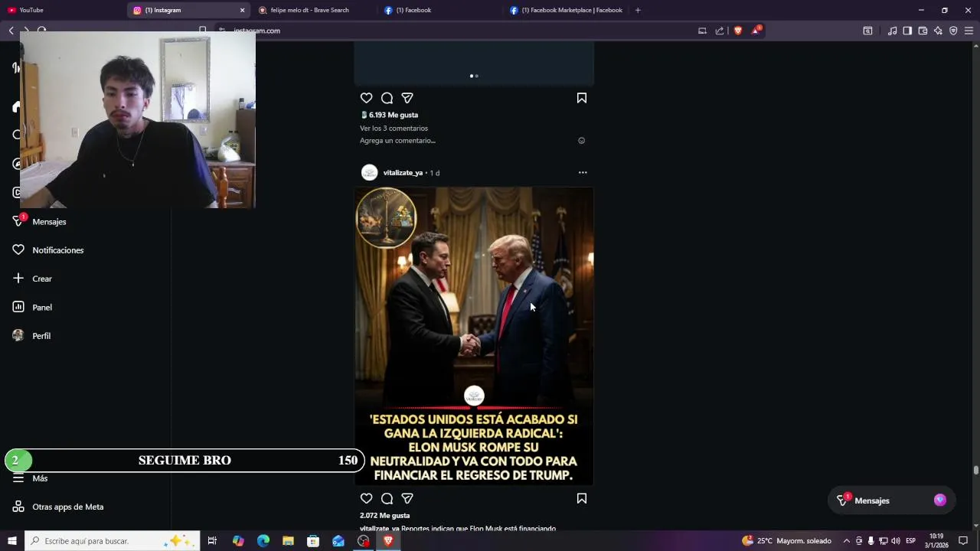The height and width of the screenshot is (551, 980).
Task: Open the volume control in tray
Action: 895,541
